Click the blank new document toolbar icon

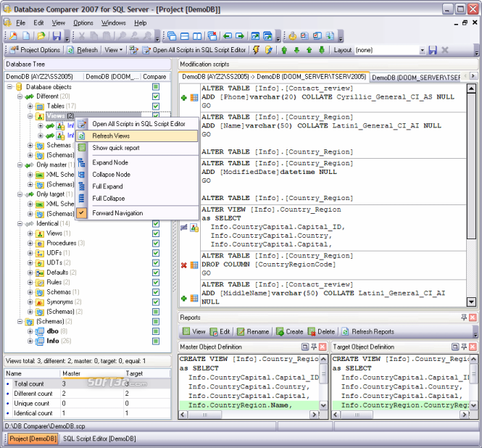[x=26, y=36]
